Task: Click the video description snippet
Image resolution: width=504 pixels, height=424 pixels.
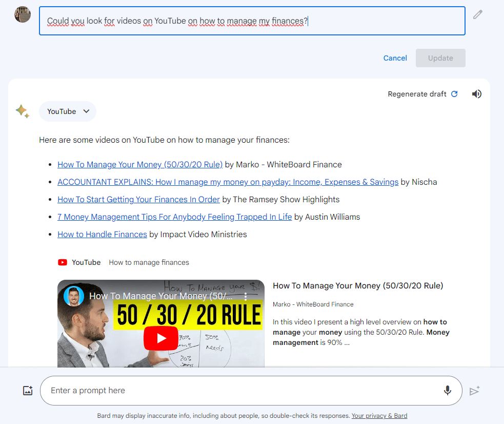Action: coord(361,332)
